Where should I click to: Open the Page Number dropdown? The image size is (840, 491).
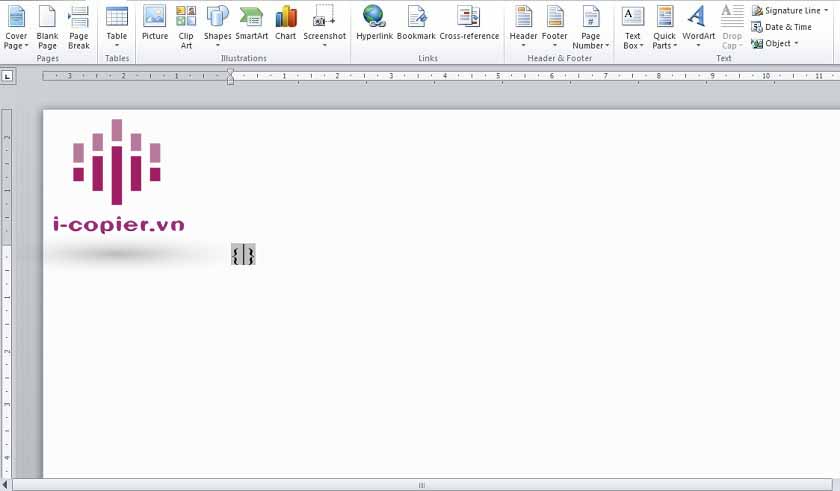591,28
